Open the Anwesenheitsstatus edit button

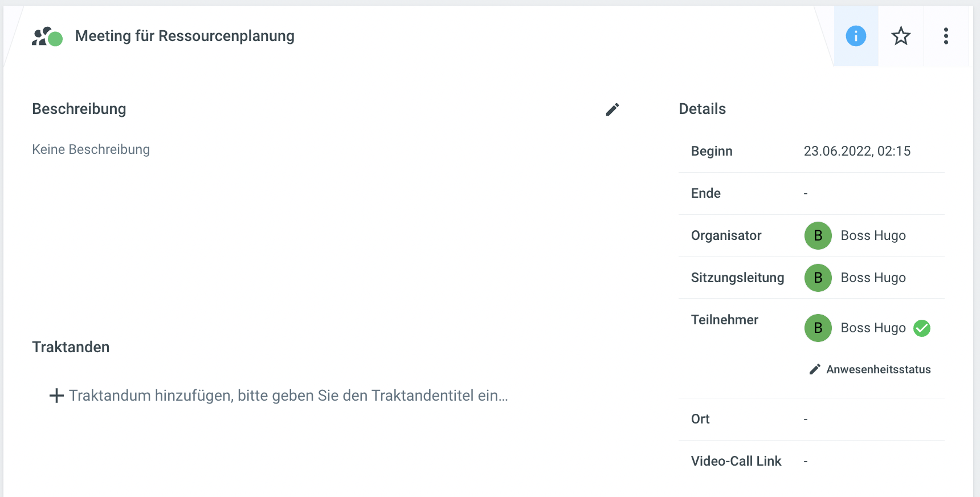tap(870, 369)
